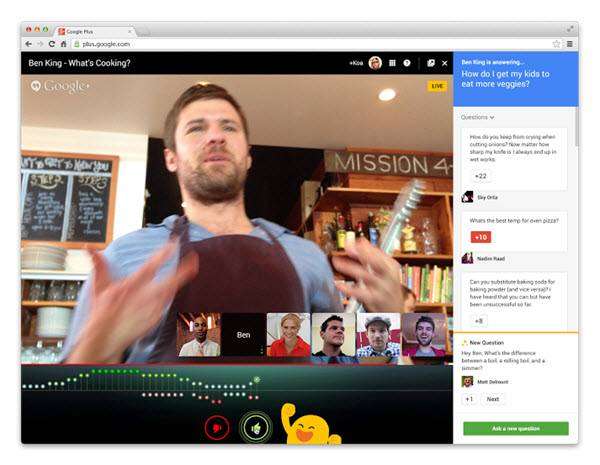Toggle the red +10 vote on pizza question
Viewport: 600px width, 465px height.
(x=481, y=237)
